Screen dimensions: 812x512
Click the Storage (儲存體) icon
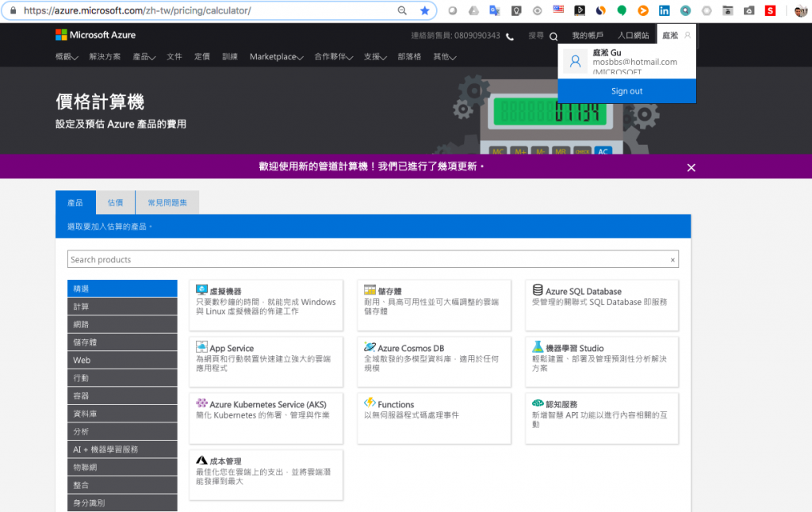370,290
